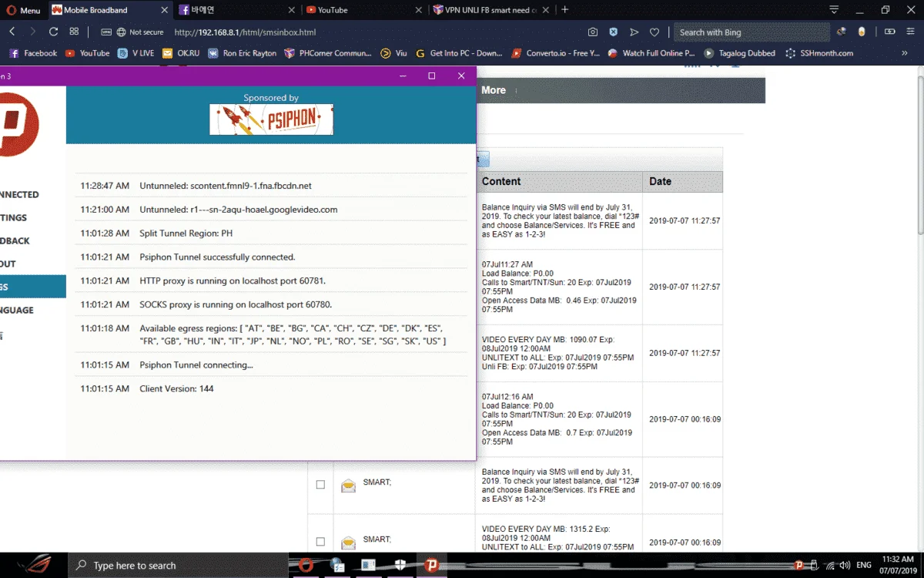Open the SSHmonth.com bookmark
This screenshot has width=924, height=578.
[x=819, y=53]
